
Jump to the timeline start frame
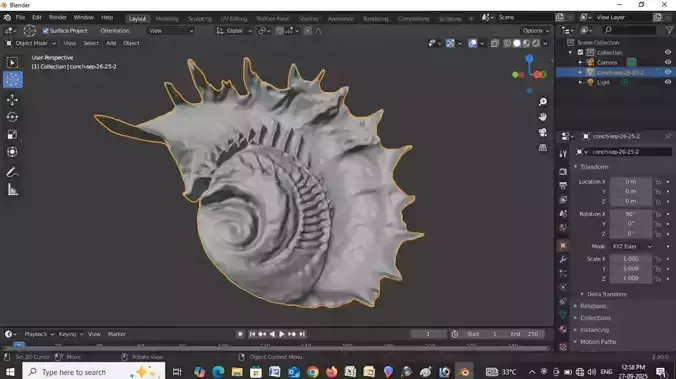[x=252, y=334]
